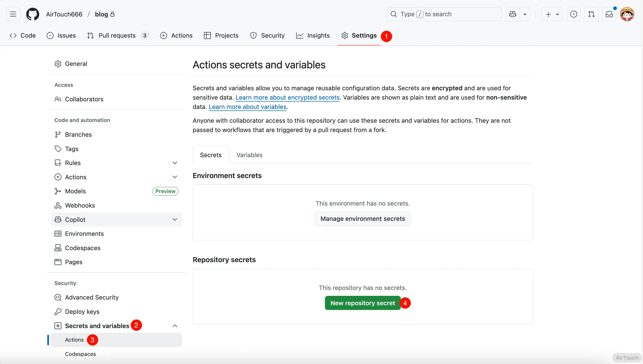Open the issues icon in header
The image size is (643, 364).
(573, 14)
